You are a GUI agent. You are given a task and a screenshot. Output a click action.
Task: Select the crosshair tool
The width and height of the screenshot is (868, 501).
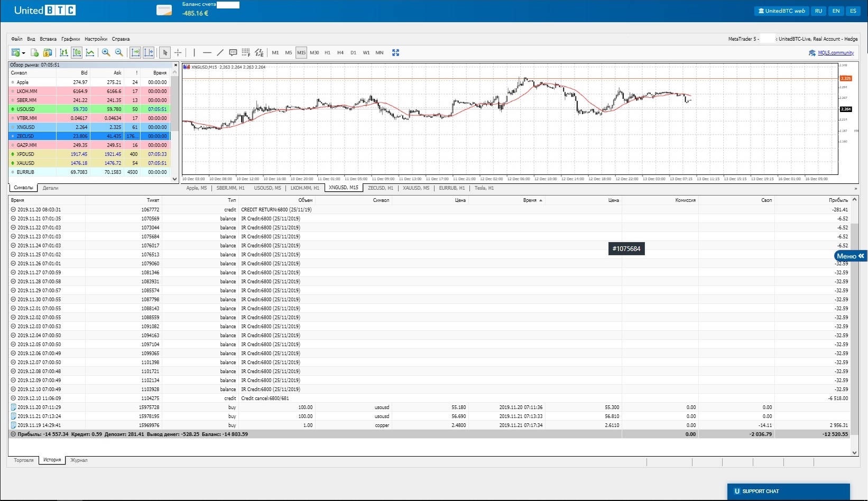178,52
